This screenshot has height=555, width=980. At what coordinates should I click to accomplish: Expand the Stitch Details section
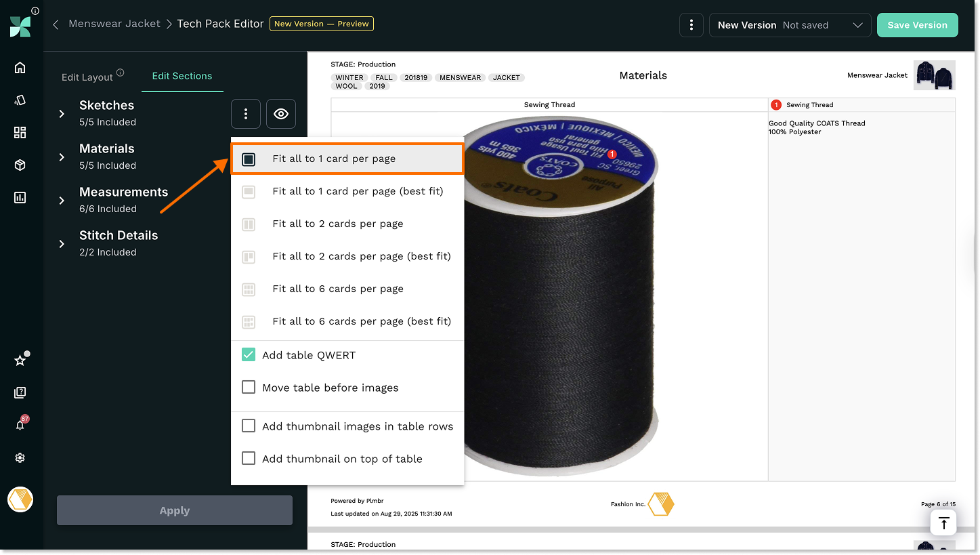click(62, 243)
